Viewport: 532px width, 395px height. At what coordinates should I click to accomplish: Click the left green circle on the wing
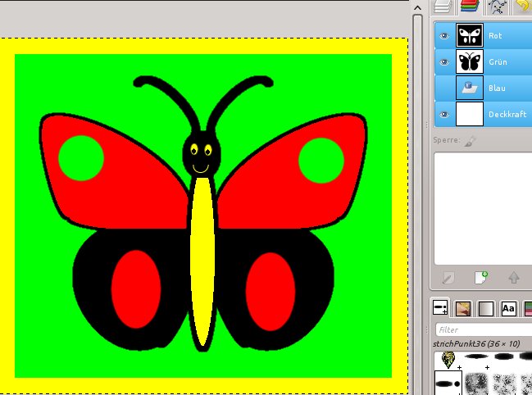[x=81, y=158]
